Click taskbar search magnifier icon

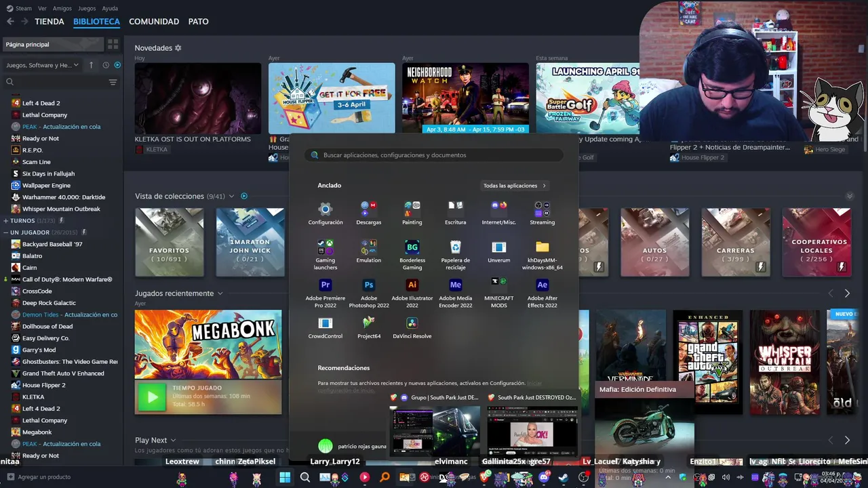tap(305, 478)
